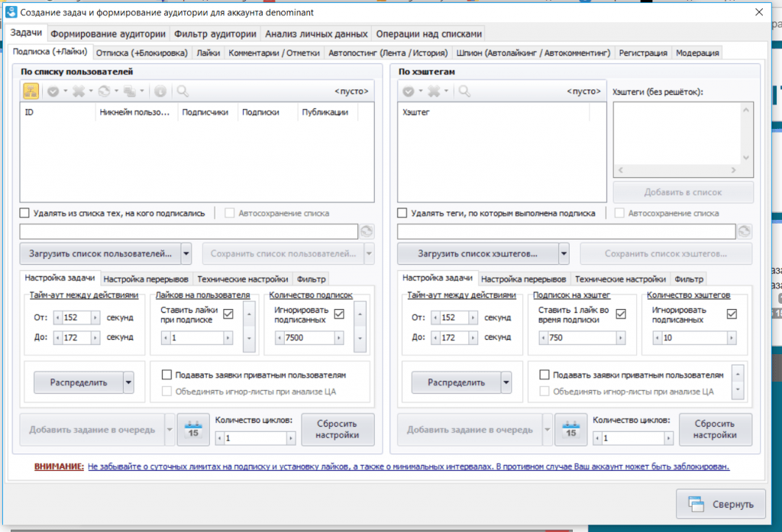782x532 pixels.
Task: Click the app icon in the window title bar
Action: (x=11, y=13)
